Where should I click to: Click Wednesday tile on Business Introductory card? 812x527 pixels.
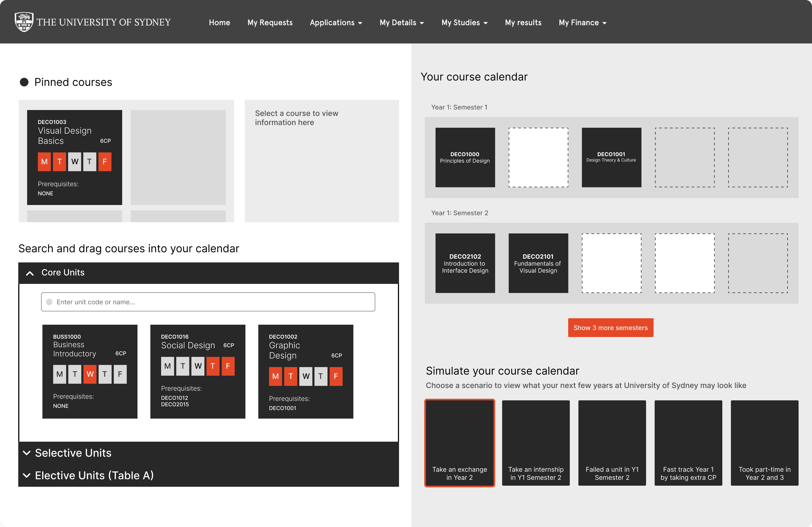(90, 374)
